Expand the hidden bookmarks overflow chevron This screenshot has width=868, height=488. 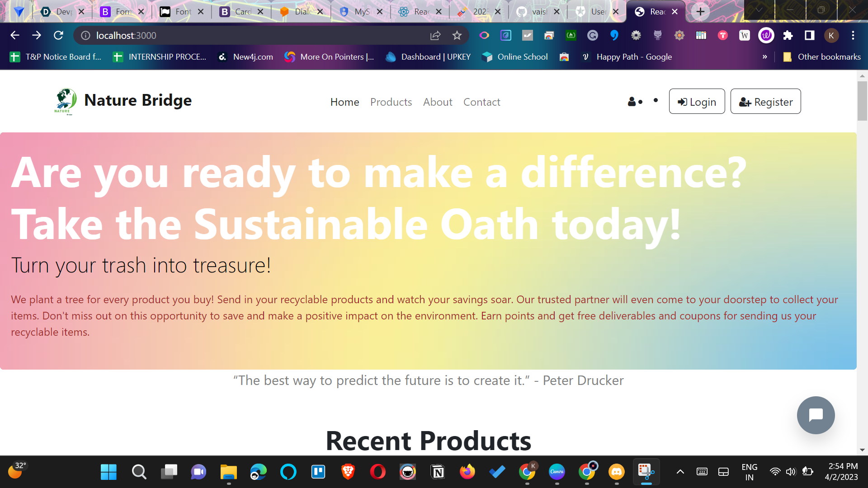pos(764,57)
